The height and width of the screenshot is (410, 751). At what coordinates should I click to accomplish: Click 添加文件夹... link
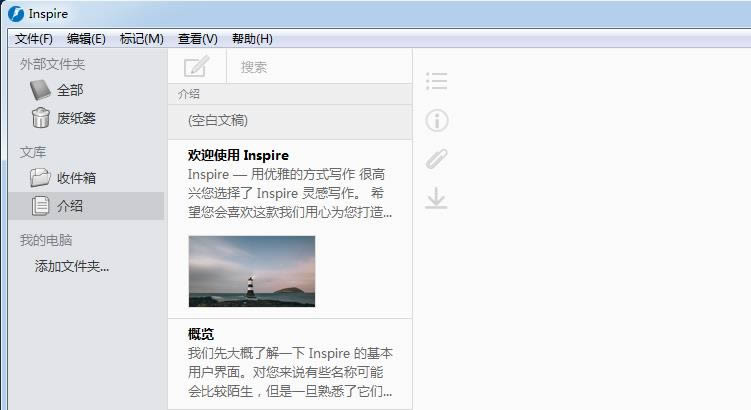point(72,266)
